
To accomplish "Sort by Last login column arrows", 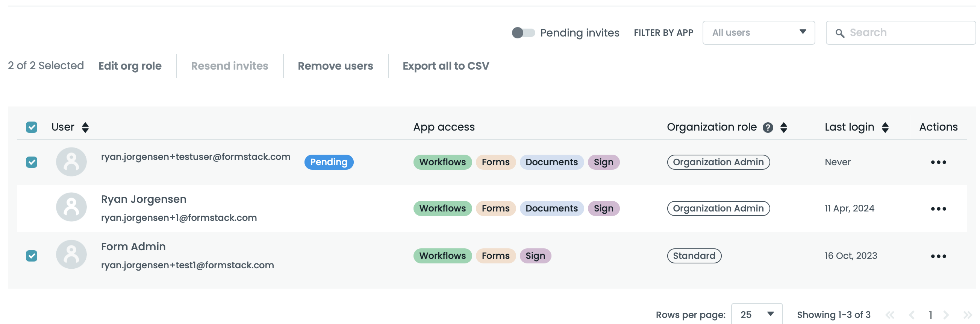I will (885, 128).
